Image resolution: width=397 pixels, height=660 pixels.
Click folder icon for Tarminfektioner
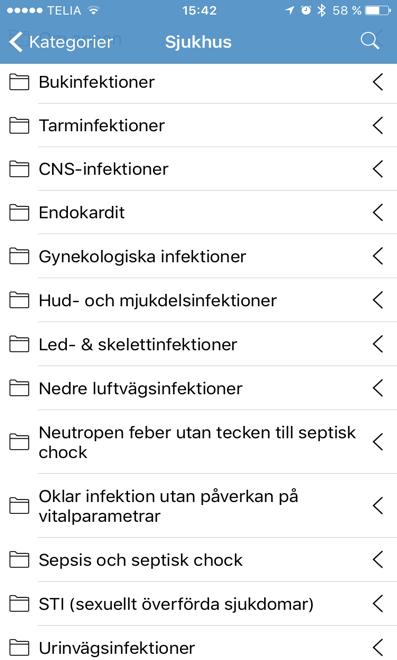pos(19,125)
